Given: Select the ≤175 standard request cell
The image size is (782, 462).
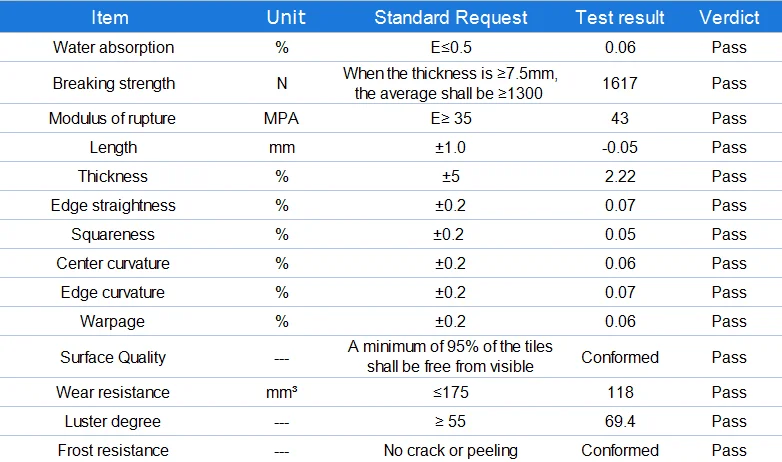Looking at the screenshot, I should click(x=450, y=392).
